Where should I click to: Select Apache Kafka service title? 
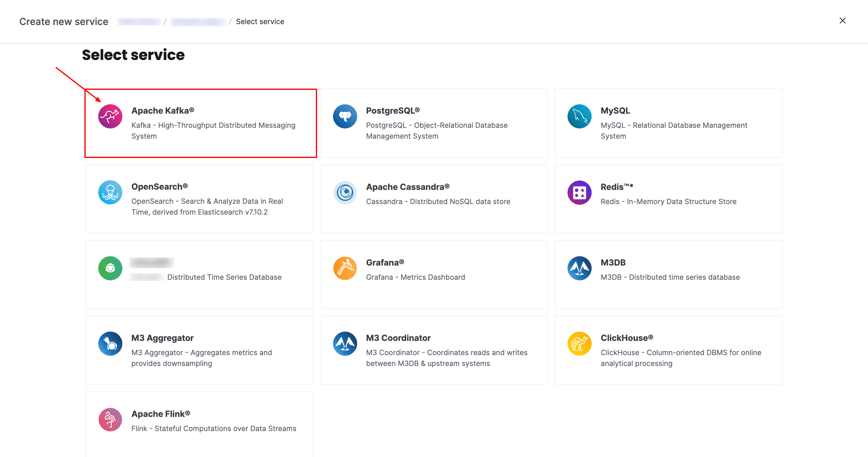(x=163, y=111)
